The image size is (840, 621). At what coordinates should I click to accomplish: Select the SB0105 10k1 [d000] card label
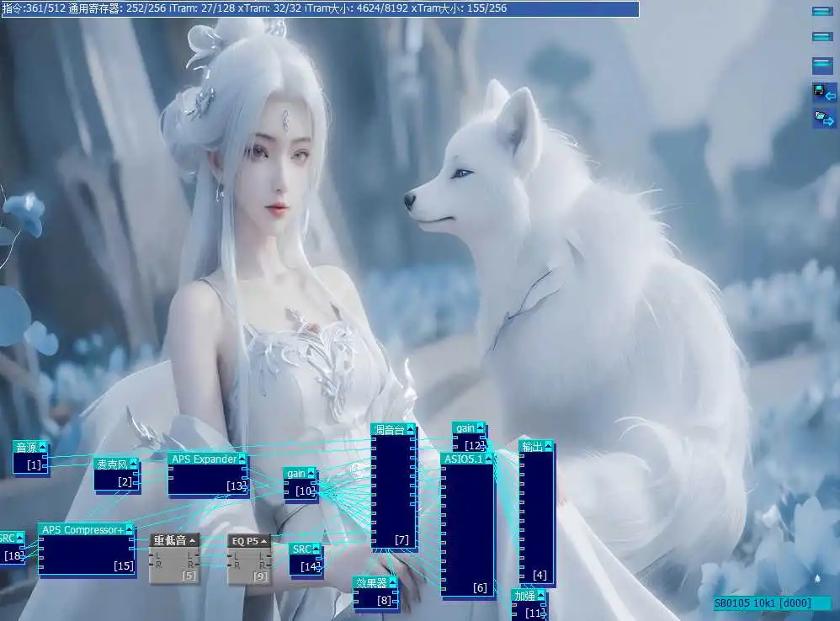point(763,602)
